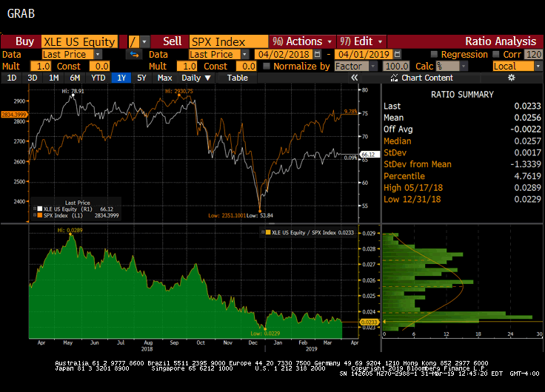Click XLE US Equity legend white swatch
The height and width of the screenshot is (392, 545).
(x=40, y=209)
